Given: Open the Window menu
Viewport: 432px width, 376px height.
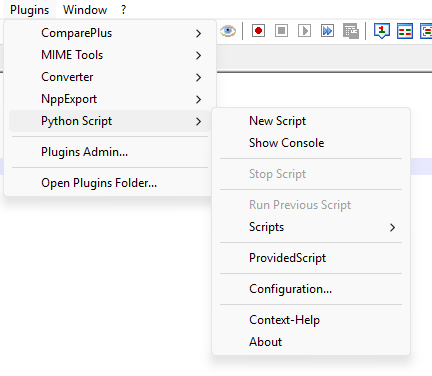Looking at the screenshot, I should [85, 10].
